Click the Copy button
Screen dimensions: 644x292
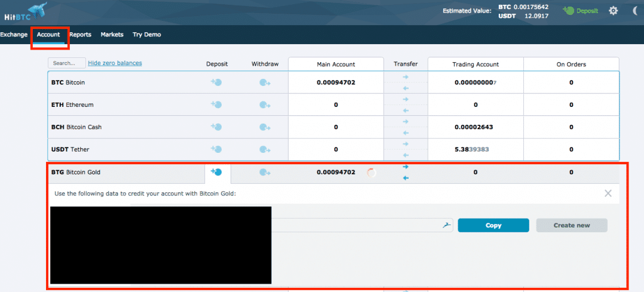(x=493, y=225)
